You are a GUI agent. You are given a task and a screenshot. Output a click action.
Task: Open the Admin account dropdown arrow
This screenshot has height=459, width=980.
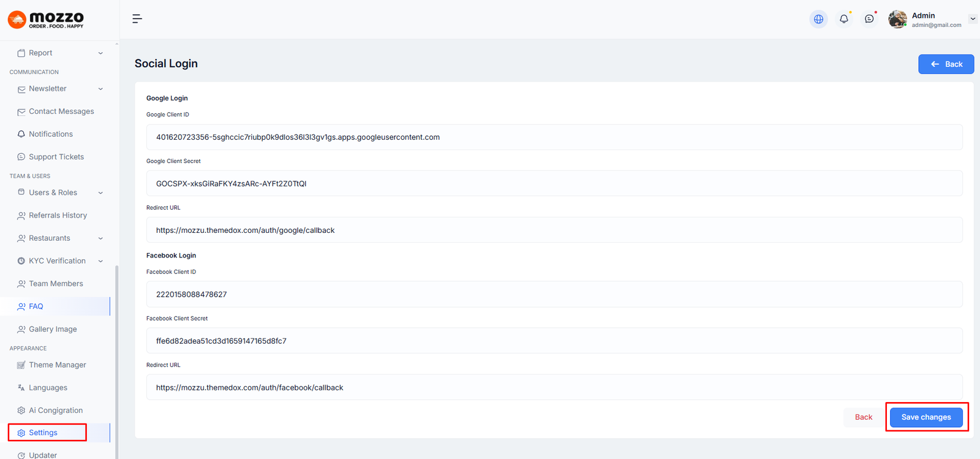[x=973, y=19]
